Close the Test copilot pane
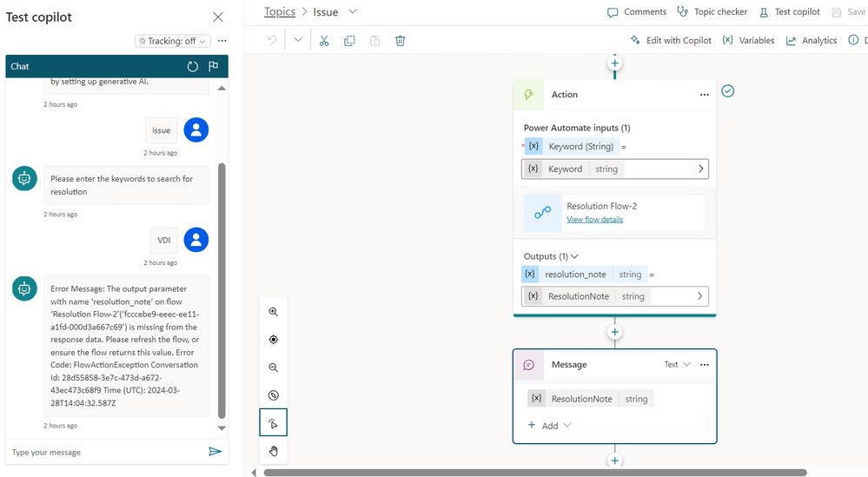The height and width of the screenshot is (477, 868). click(218, 17)
